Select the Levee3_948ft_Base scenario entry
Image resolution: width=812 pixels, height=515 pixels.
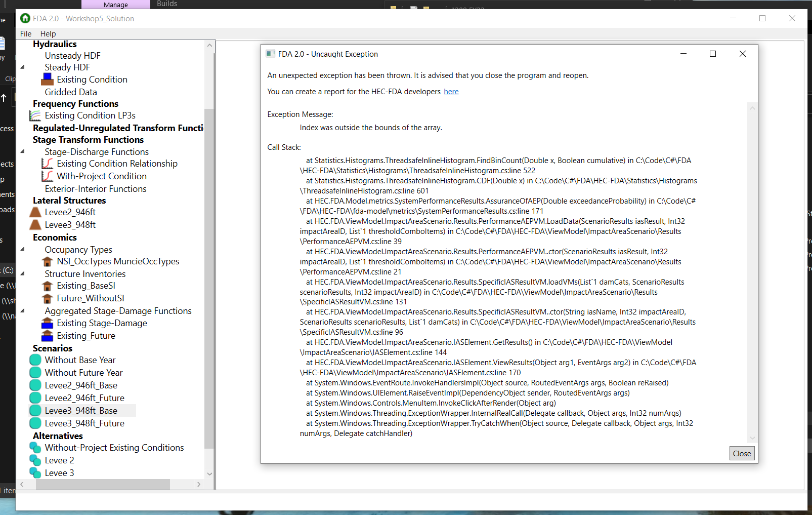click(x=81, y=410)
